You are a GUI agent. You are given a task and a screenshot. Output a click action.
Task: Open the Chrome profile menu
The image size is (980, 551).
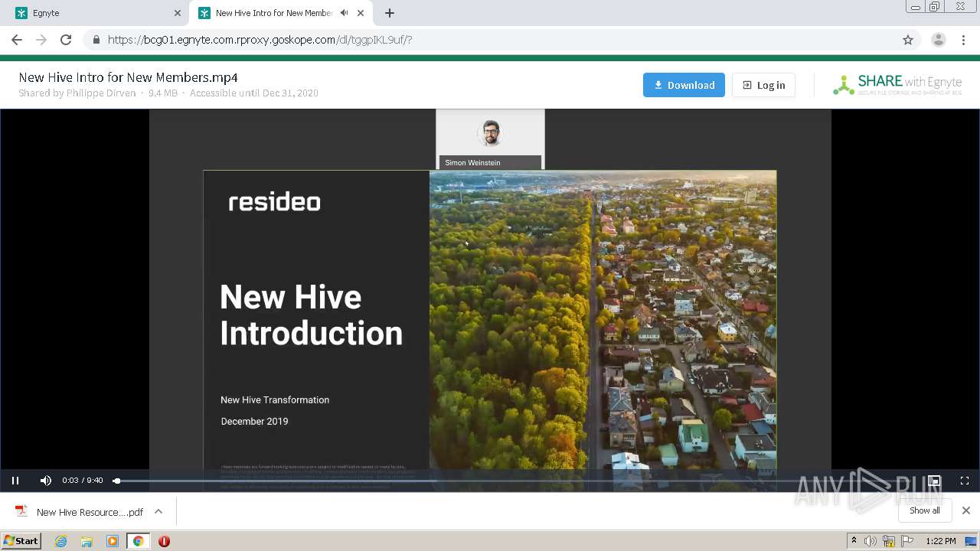click(939, 40)
